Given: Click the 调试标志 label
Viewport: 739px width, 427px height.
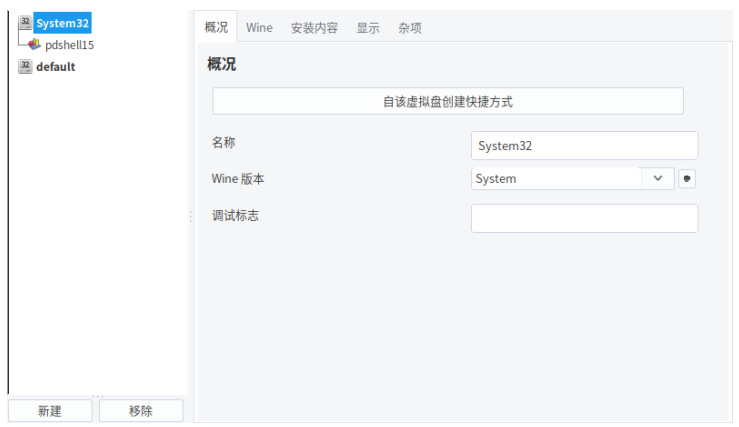Looking at the screenshot, I should click(235, 215).
